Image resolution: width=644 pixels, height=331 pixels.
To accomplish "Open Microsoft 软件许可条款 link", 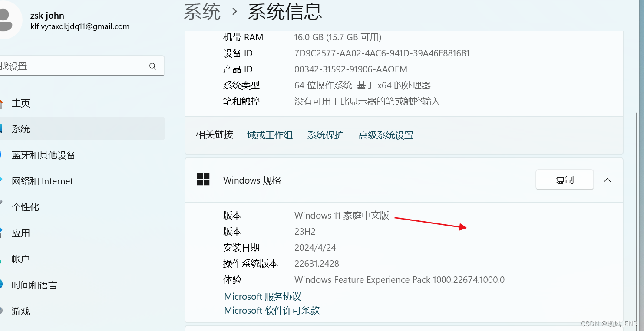I will [x=272, y=311].
